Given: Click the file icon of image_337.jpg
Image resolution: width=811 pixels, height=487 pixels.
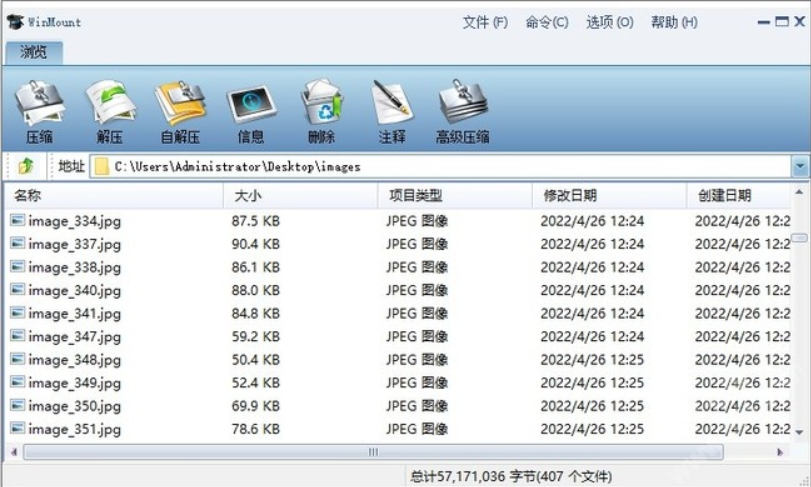Looking at the screenshot, I should (18, 243).
